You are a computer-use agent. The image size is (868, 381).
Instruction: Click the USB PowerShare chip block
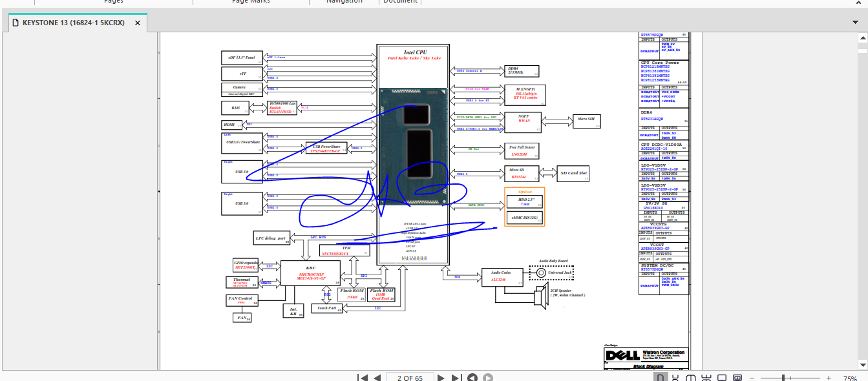tap(325, 149)
